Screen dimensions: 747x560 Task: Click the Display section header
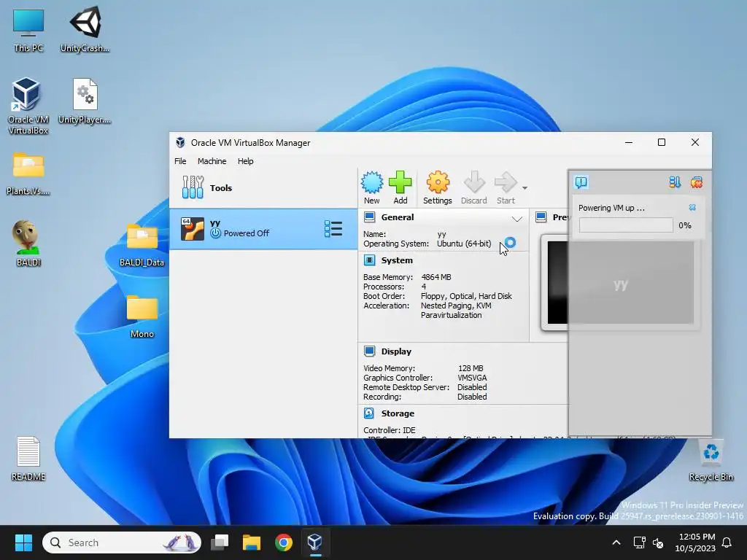click(396, 351)
